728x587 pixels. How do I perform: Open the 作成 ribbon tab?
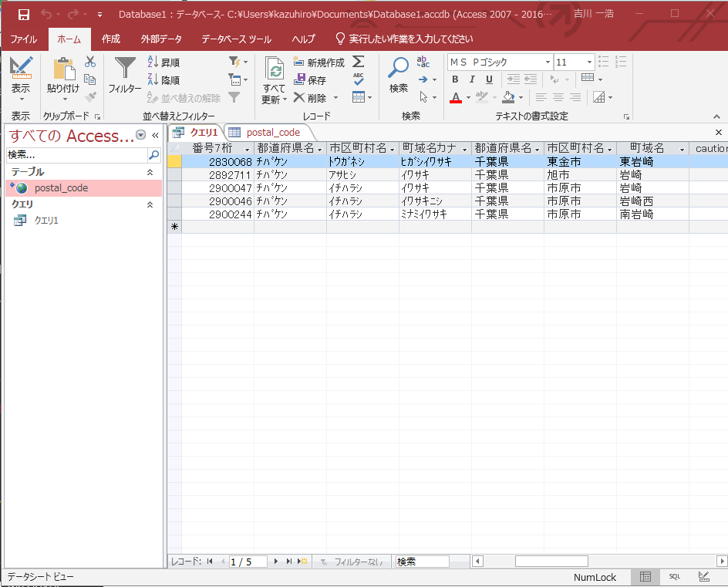point(111,39)
